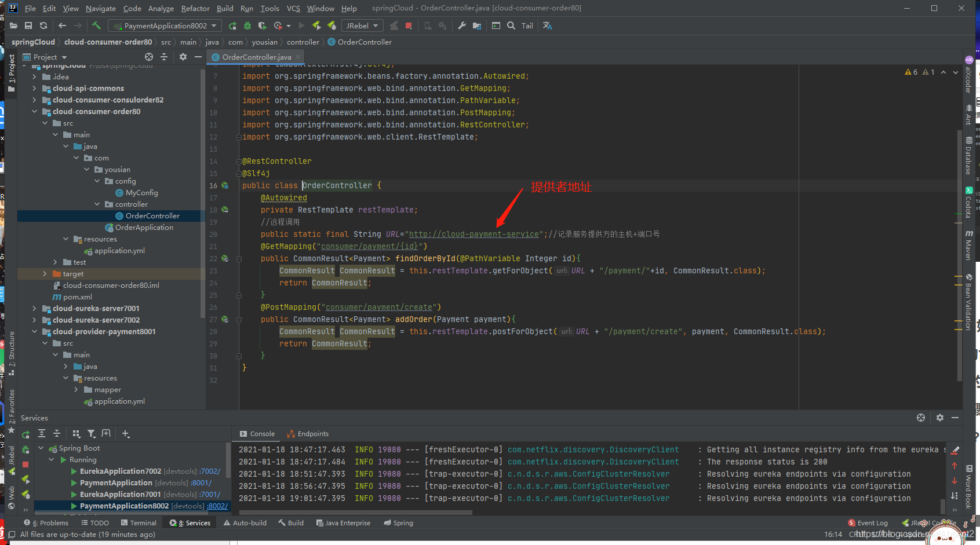Click the Synchronize/reload toolbar icon
The image size is (980, 545).
(43, 25)
